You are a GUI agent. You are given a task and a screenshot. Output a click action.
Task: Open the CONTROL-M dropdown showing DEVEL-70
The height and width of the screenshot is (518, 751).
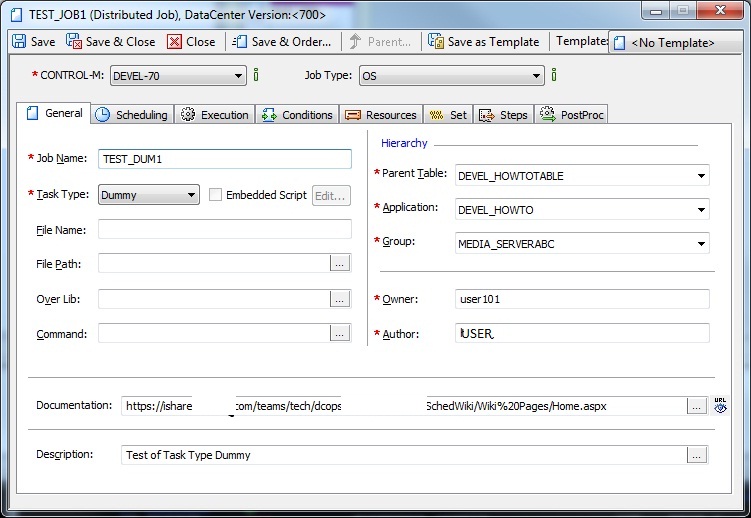tap(178, 76)
